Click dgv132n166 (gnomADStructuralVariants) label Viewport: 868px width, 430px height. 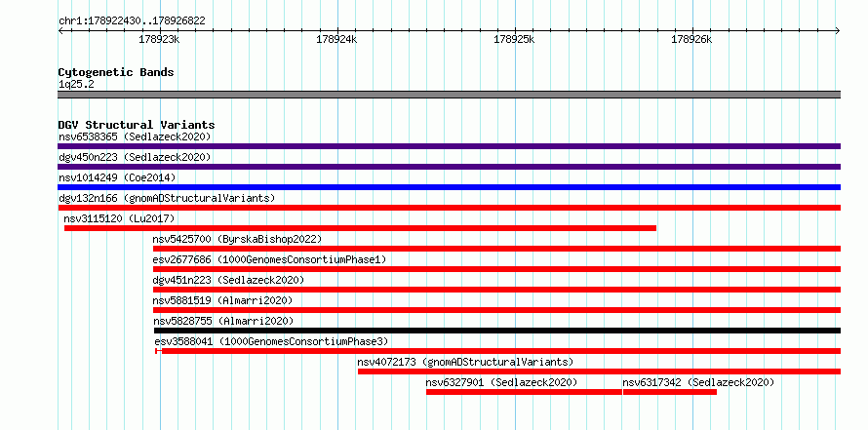[167, 198]
